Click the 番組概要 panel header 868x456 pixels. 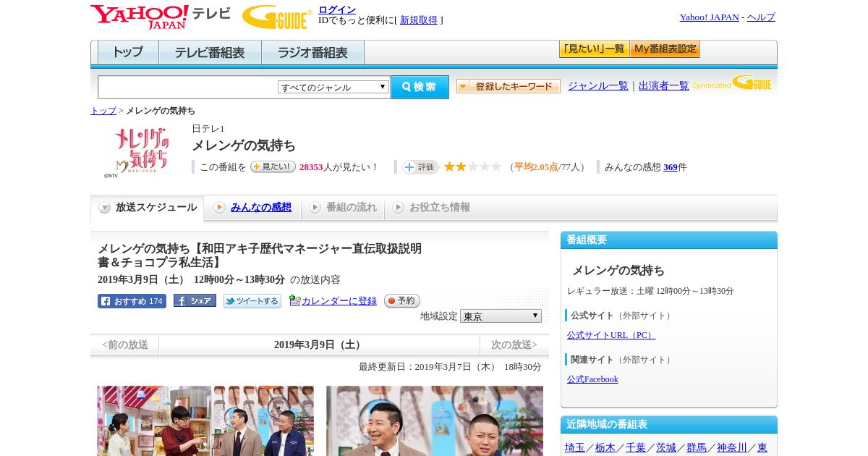669,240
